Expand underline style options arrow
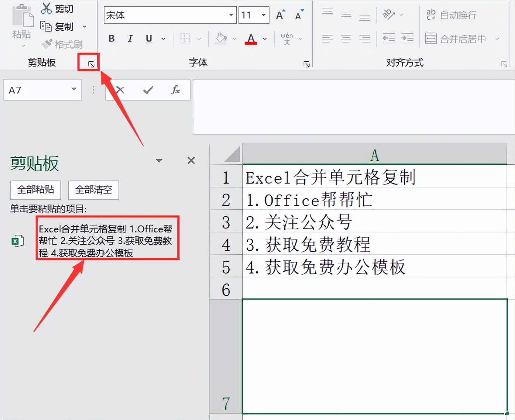Viewport: 515px width, 420px height. tap(163, 39)
